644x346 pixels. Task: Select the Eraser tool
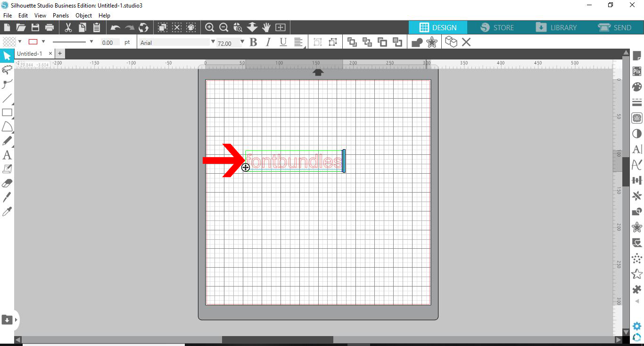[7, 183]
